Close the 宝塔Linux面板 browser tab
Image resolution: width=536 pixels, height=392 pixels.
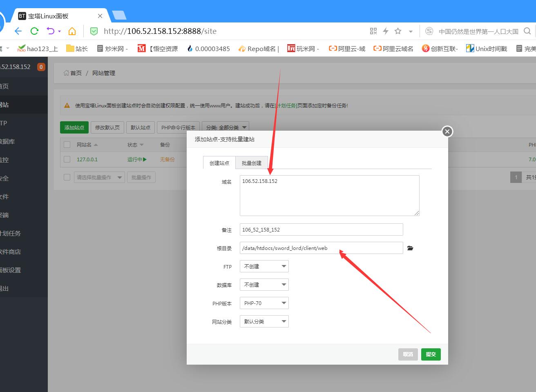tap(100, 16)
